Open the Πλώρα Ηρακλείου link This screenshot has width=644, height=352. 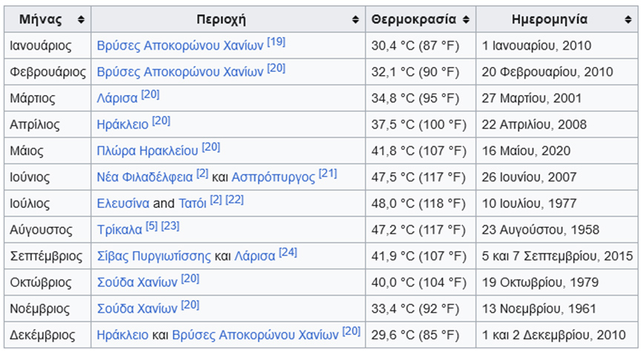pyautogui.click(x=148, y=151)
